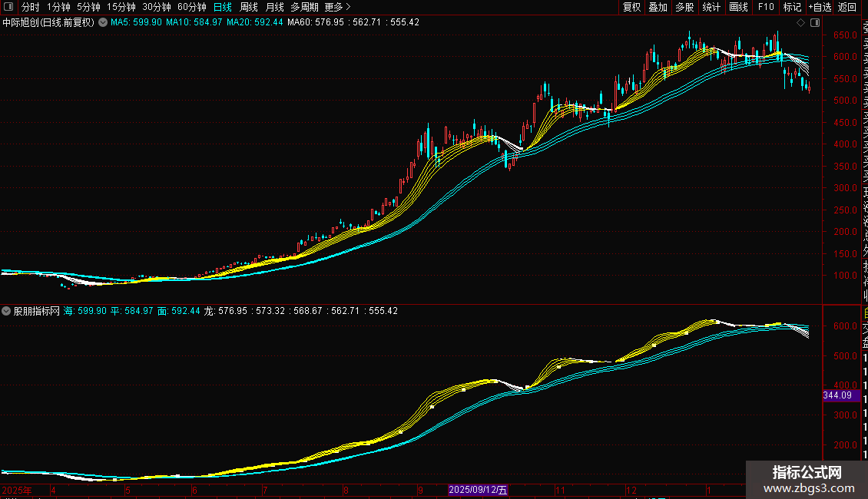Viewport: 868px width, 499px height.
Task: Click the stock title 中际旭创(日线.前复权)
Action: 48,23
